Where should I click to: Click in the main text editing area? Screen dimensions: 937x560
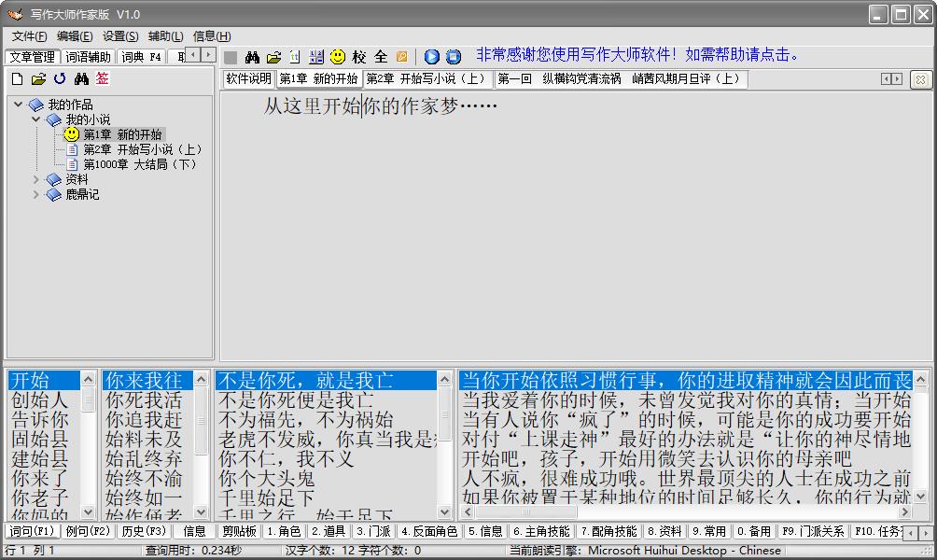pyautogui.click(x=576, y=227)
